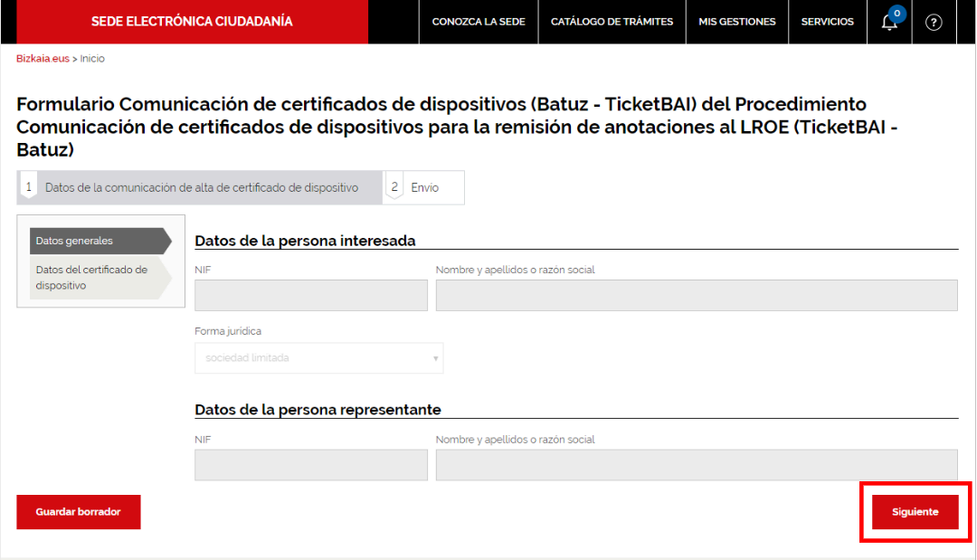Image resolution: width=977 pixels, height=560 pixels.
Task: Open the help question mark icon
Action: coord(933,23)
